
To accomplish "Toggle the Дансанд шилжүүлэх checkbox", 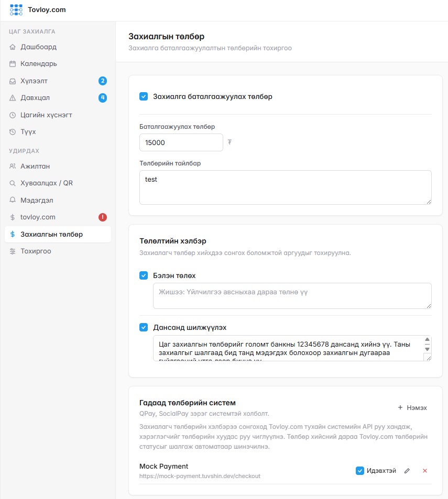I will pyautogui.click(x=144, y=327).
